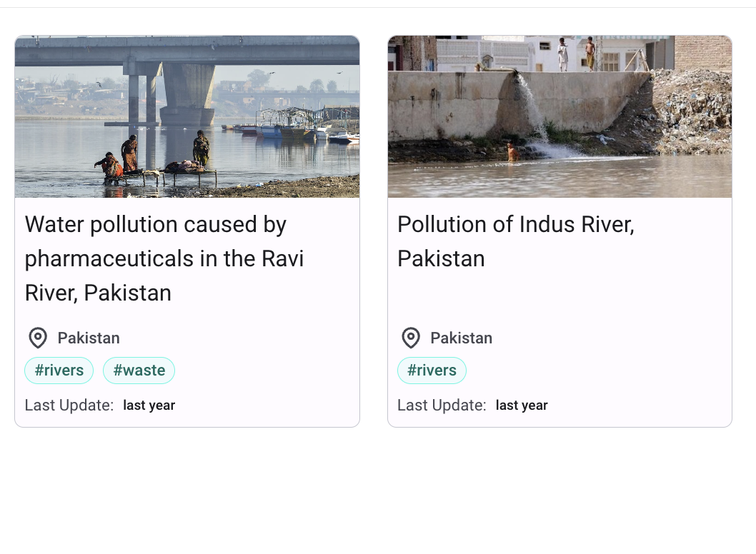This screenshot has width=756, height=554.
Task: Select the #rivers tag on Ravi River card
Action: click(x=59, y=371)
